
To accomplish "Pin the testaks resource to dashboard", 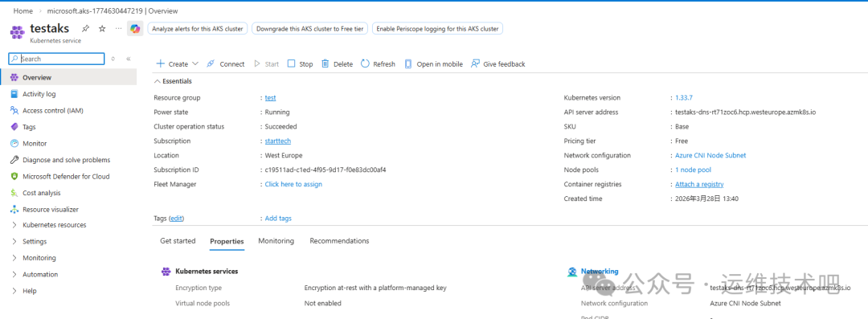I will click(x=85, y=28).
